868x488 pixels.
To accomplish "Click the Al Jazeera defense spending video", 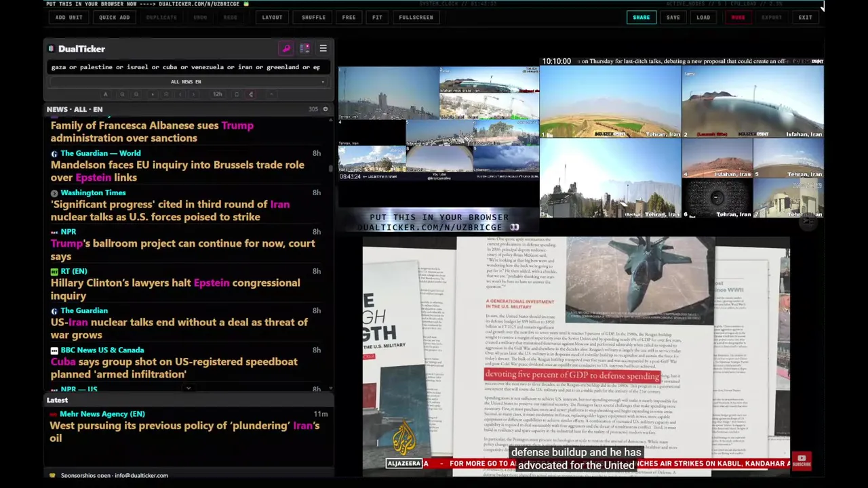I will point(576,356).
